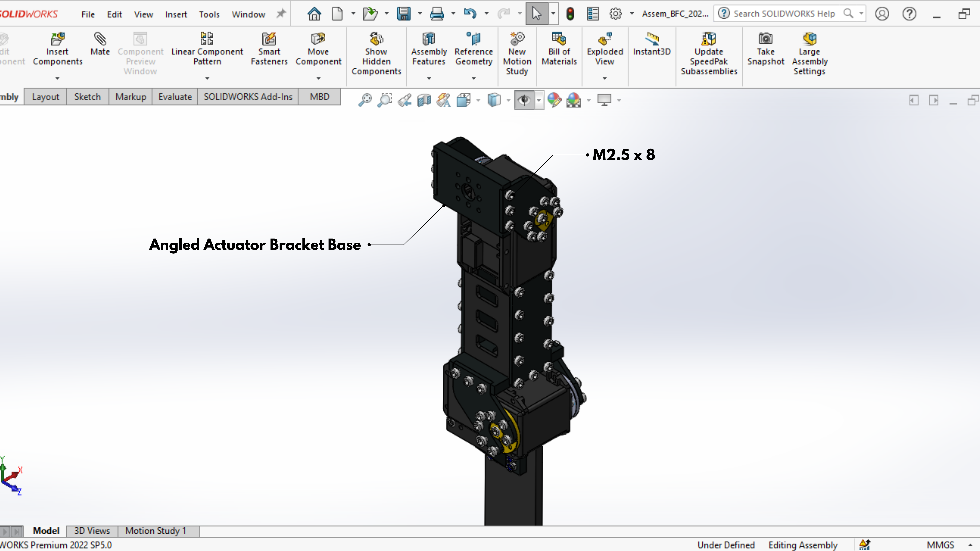Viewport: 980px width, 551px height.
Task: Click the M2.5 x 8 annotation label
Action: (x=624, y=155)
